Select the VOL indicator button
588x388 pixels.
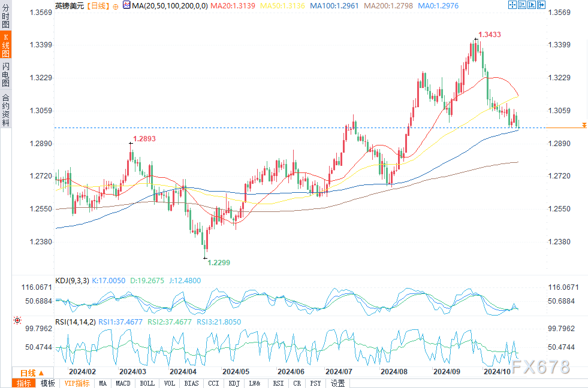[x=170, y=383]
